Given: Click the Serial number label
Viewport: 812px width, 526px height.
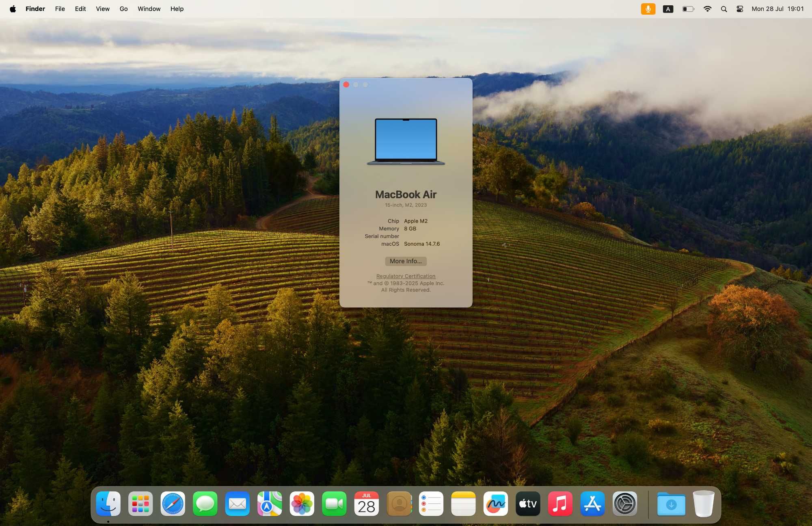Looking at the screenshot, I should 382,236.
